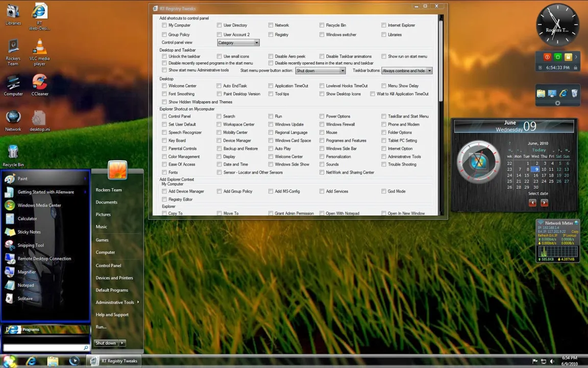Open launcher gadget settings gear
This screenshot has width=588, height=368.
click(x=557, y=103)
